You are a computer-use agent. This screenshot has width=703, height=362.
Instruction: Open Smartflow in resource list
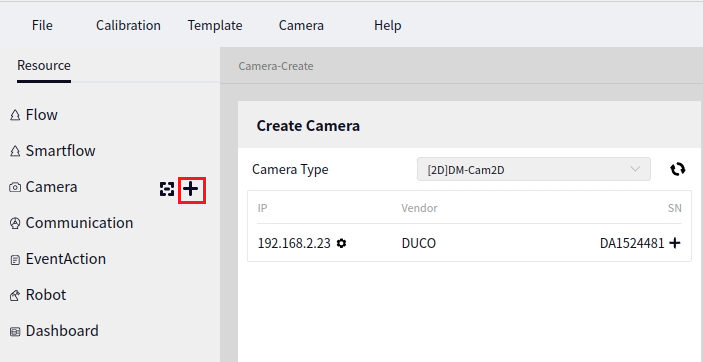pyautogui.click(x=61, y=151)
